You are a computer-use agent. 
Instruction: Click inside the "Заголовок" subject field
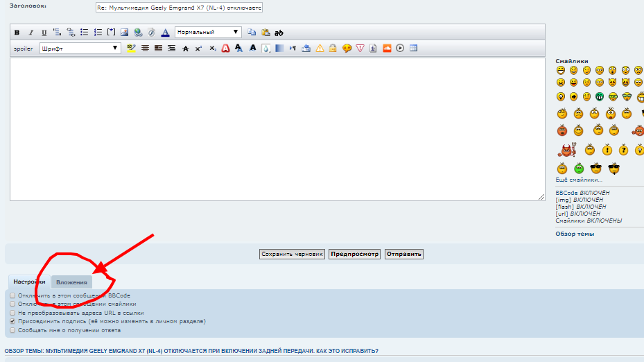coord(179,7)
